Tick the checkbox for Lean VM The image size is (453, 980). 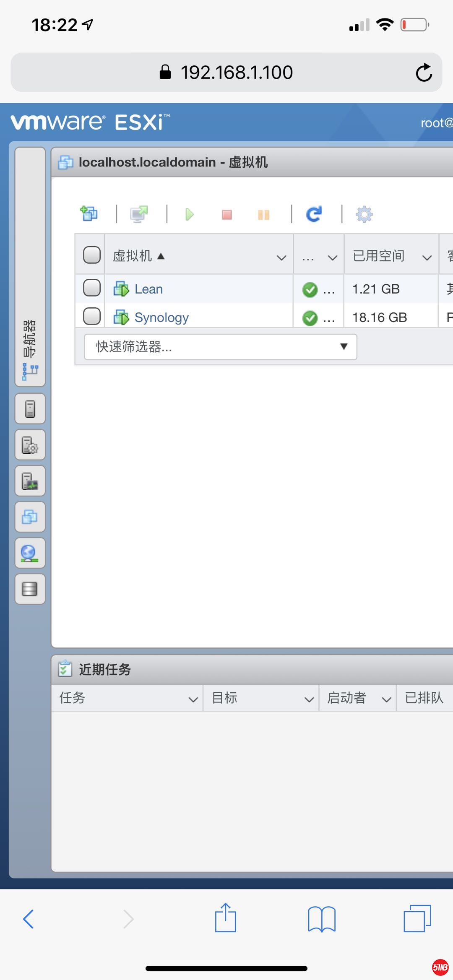92,288
